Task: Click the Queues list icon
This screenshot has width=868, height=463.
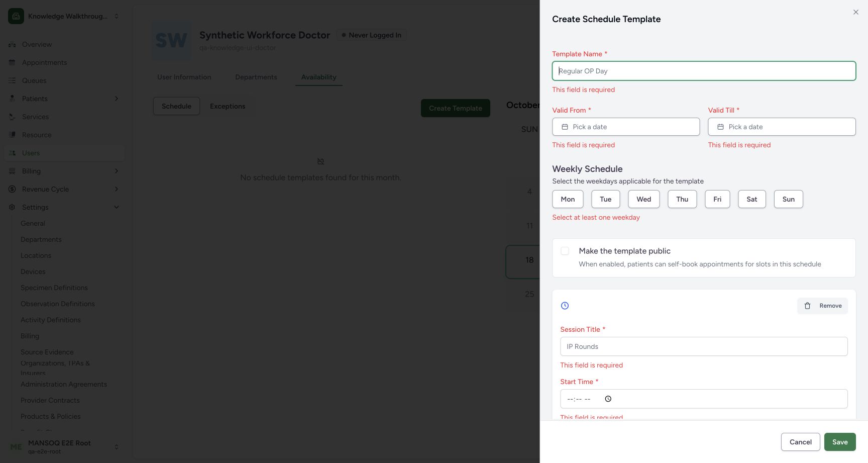Action: click(12, 80)
